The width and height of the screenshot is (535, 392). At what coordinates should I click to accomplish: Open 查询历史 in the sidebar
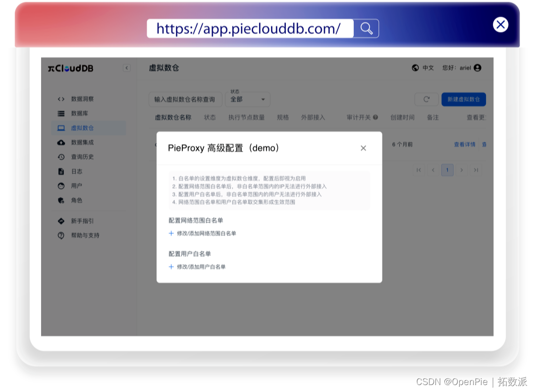click(x=89, y=157)
